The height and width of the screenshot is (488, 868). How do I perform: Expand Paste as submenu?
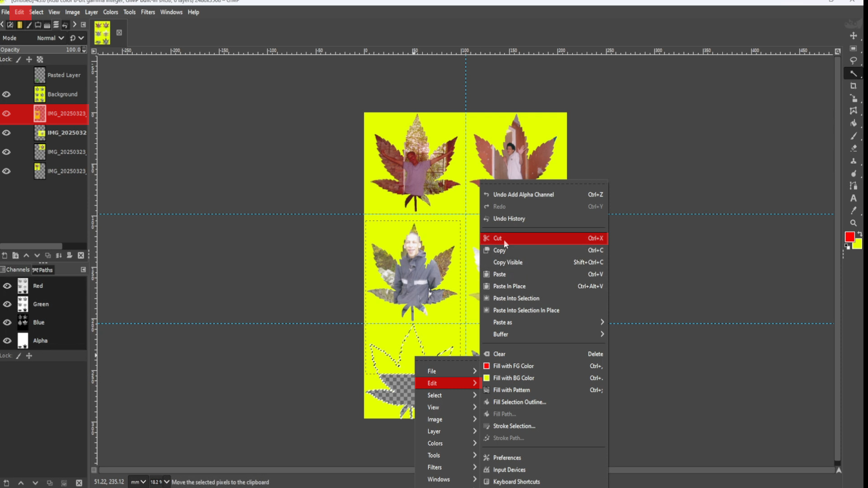tap(544, 322)
